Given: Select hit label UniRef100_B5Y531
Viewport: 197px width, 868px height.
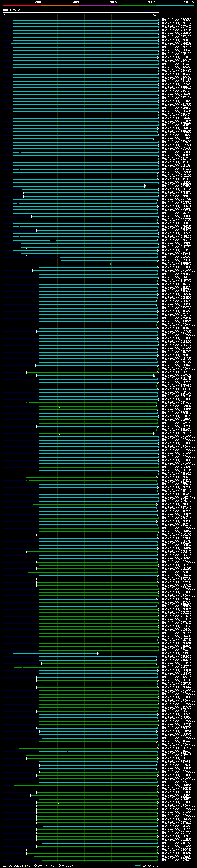Looking at the screenshot, I should point(177,332).
